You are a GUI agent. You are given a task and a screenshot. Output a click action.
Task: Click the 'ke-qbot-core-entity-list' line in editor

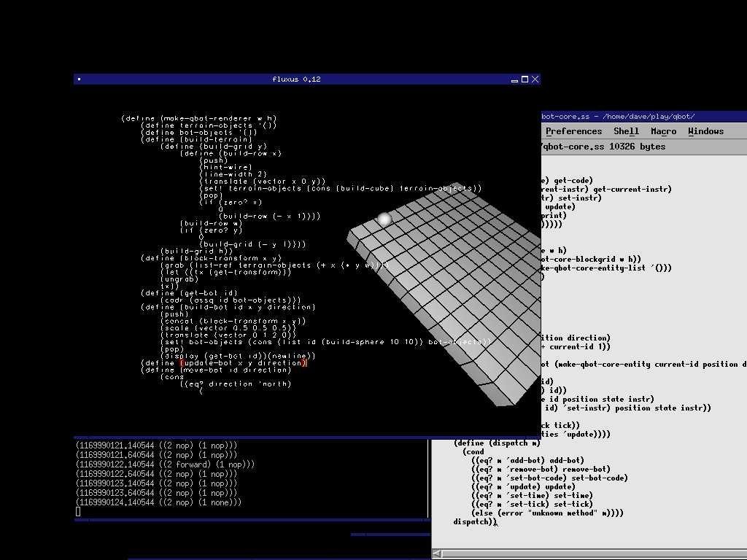point(606,268)
